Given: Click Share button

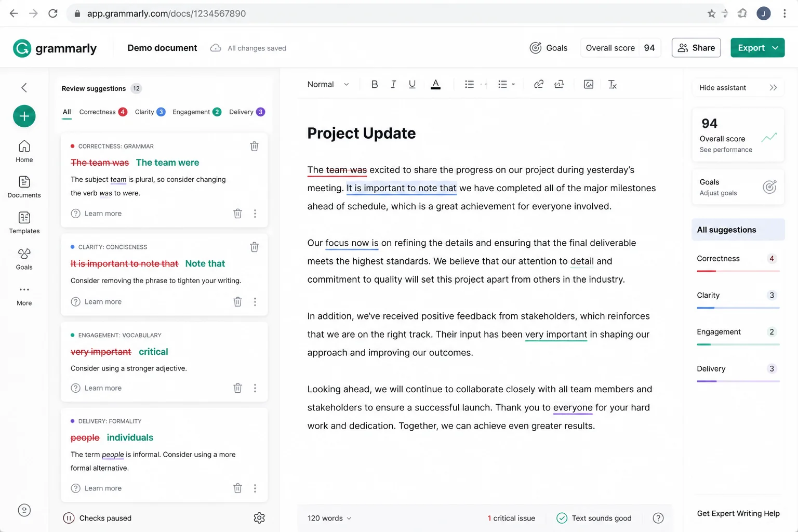Looking at the screenshot, I should (x=696, y=48).
